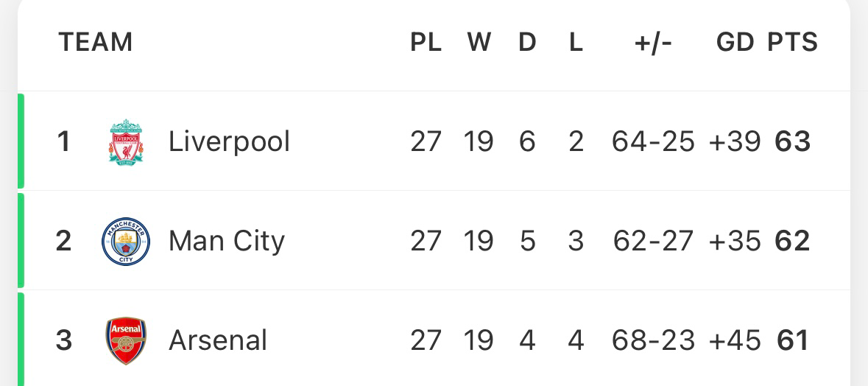Sort standings by the GD column header
Screen dimensions: 868x386
point(735,42)
